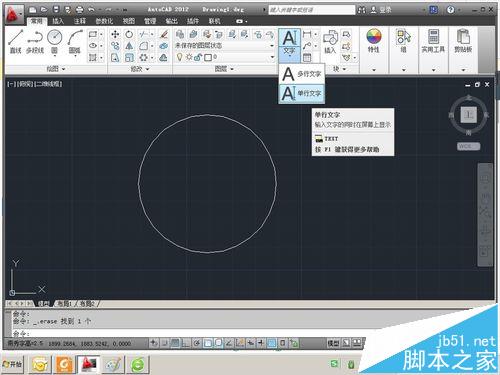Click the Table tool in annotation panel
500x375 pixels.
[x=307, y=58]
